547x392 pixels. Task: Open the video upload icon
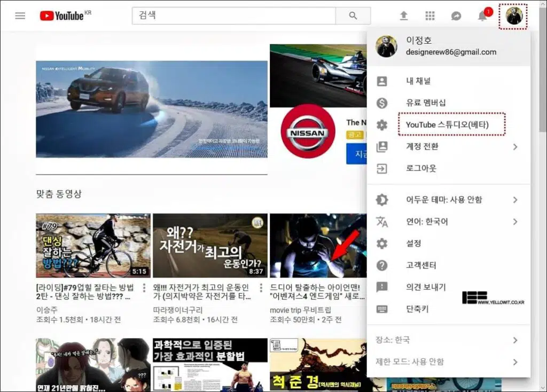[403, 15]
